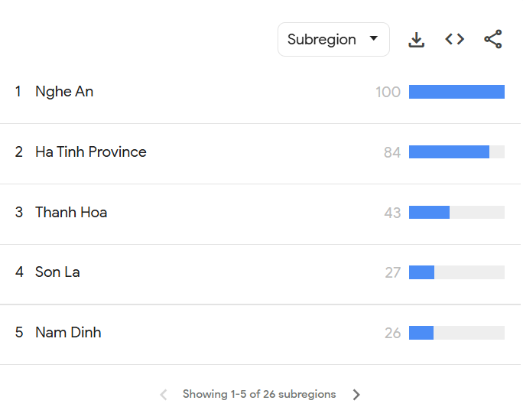Open the Subregion dropdown
The height and width of the screenshot is (420, 523).
tap(333, 40)
